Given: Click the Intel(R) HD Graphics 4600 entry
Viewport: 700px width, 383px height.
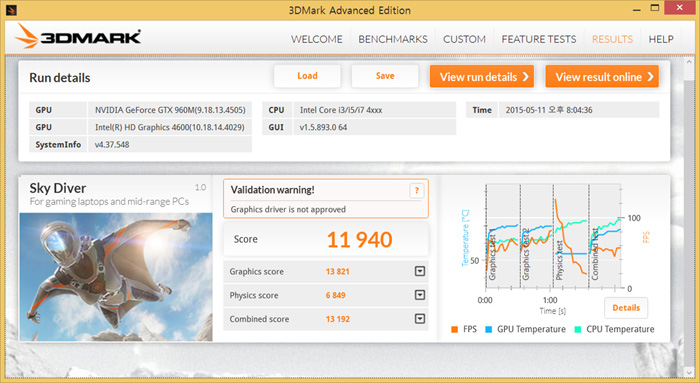Looking at the screenshot, I should pyautogui.click(x=170, y=127).
